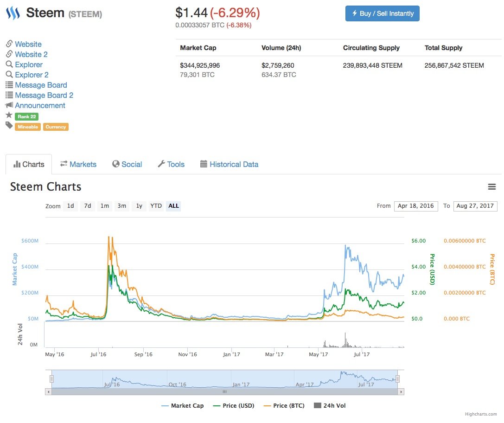Click the Highcharts.com credit link

[481, 414]
